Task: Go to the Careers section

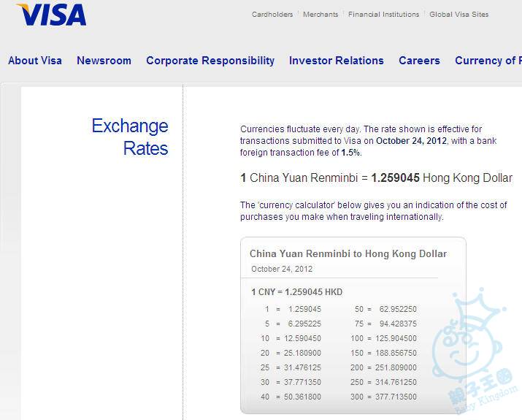Action: (x=419, y=61)
